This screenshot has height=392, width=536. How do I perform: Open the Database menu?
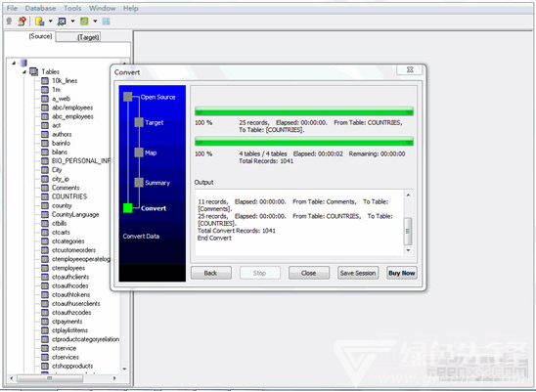(40, 8)
